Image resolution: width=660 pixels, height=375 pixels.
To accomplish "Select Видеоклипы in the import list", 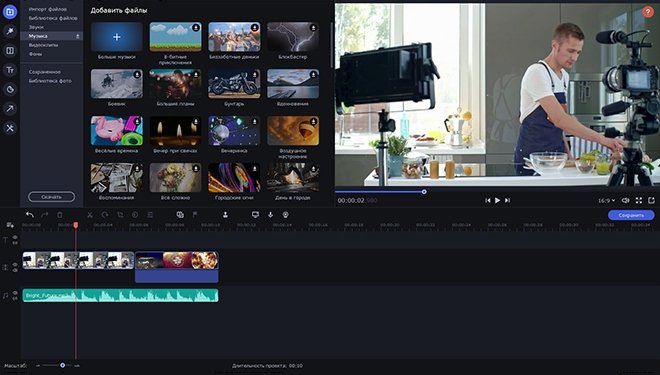I will point(43,45).
